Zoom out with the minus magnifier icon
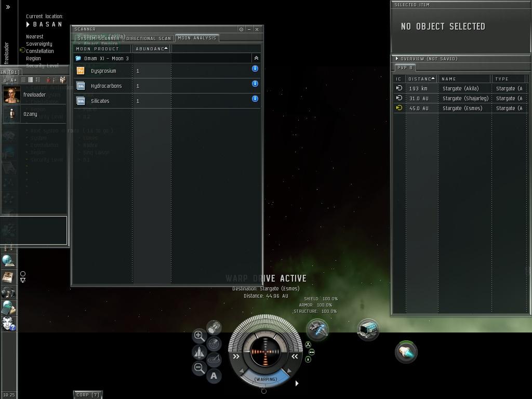 (199, 368)
